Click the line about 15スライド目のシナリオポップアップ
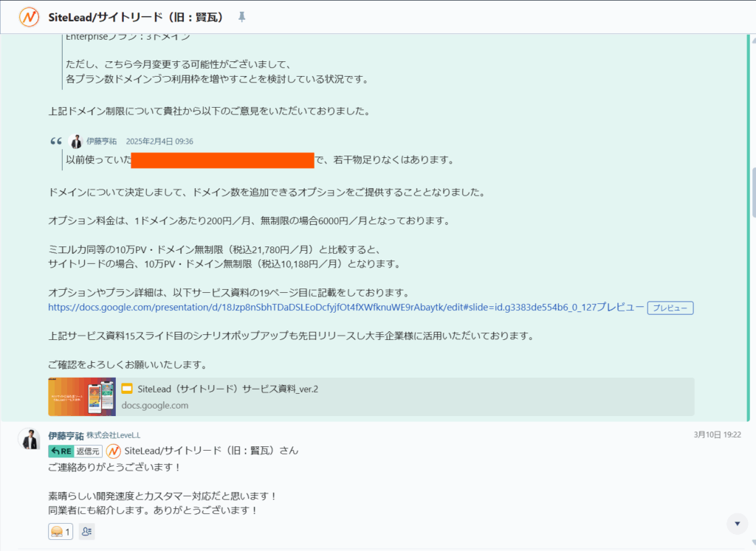756x551 pixels. [x=292, y=336]
